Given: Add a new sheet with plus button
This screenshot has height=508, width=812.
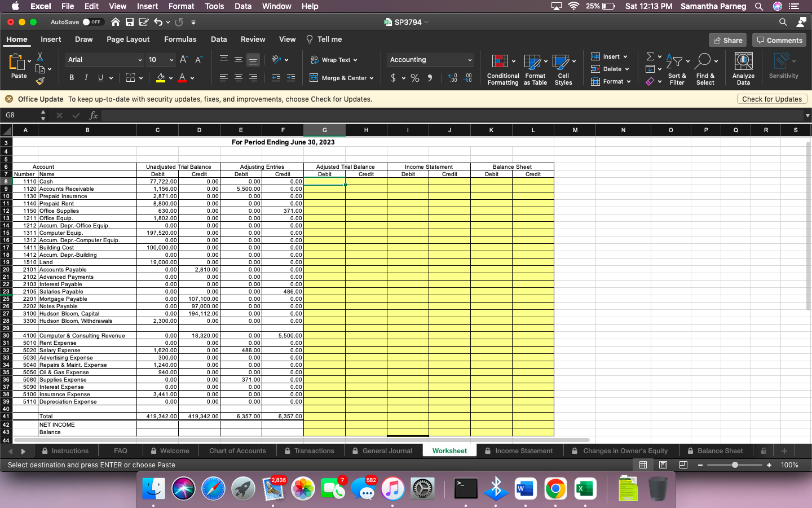Looking at the screenshot, I should 784,451.
